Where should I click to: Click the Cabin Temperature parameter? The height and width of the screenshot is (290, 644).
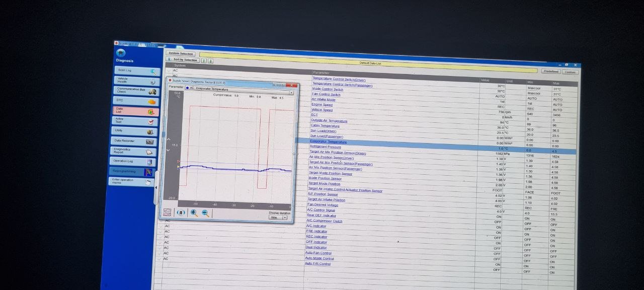click(325, 126)
